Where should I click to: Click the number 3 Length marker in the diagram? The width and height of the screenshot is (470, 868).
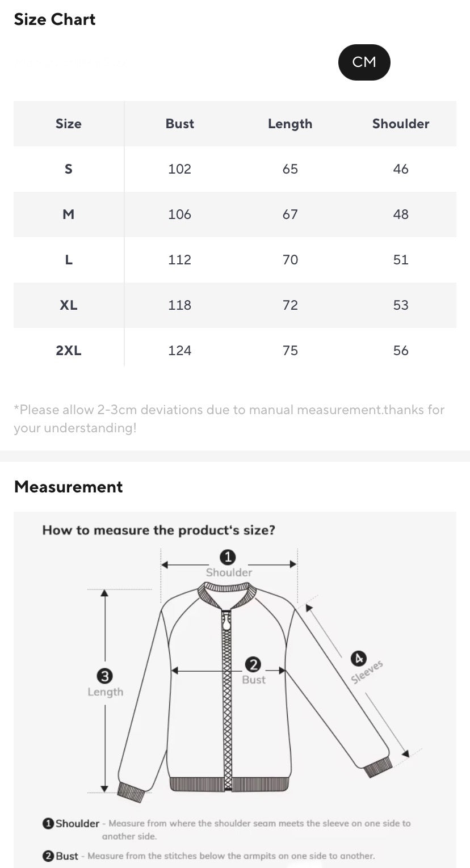pos(105,676)
